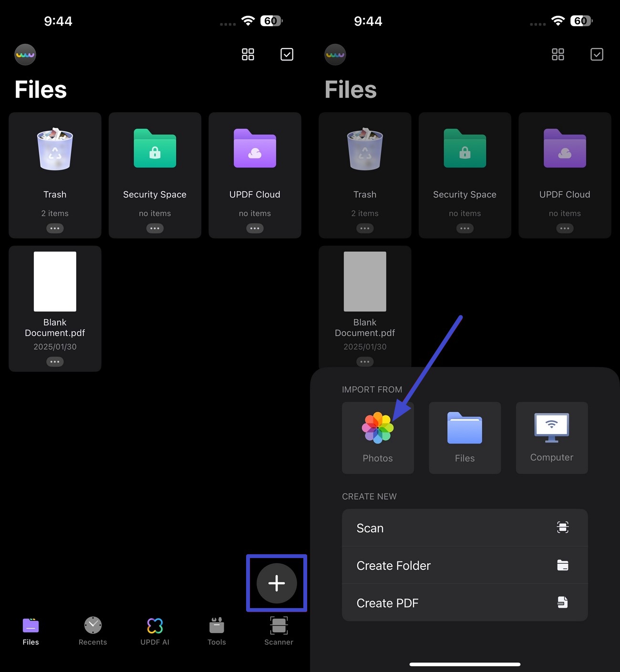Viewport: 620px width, 672px height.
Task: Toggle selection mode on the right screen
Action: coord(597,54)
